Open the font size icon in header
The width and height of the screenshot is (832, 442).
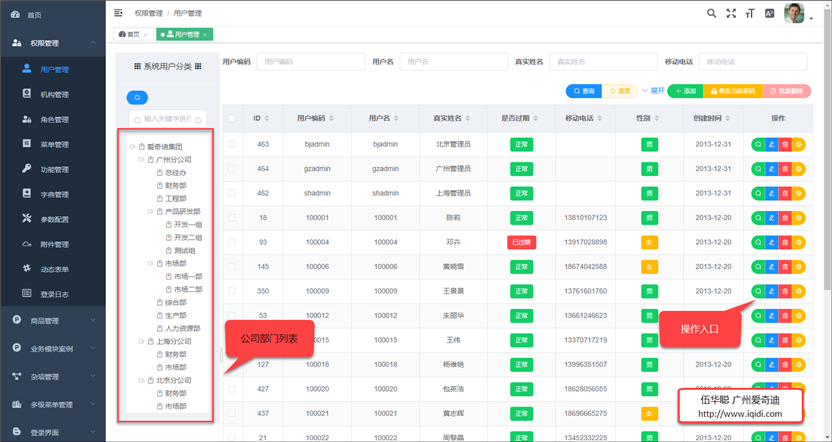(x=750, y=13)
